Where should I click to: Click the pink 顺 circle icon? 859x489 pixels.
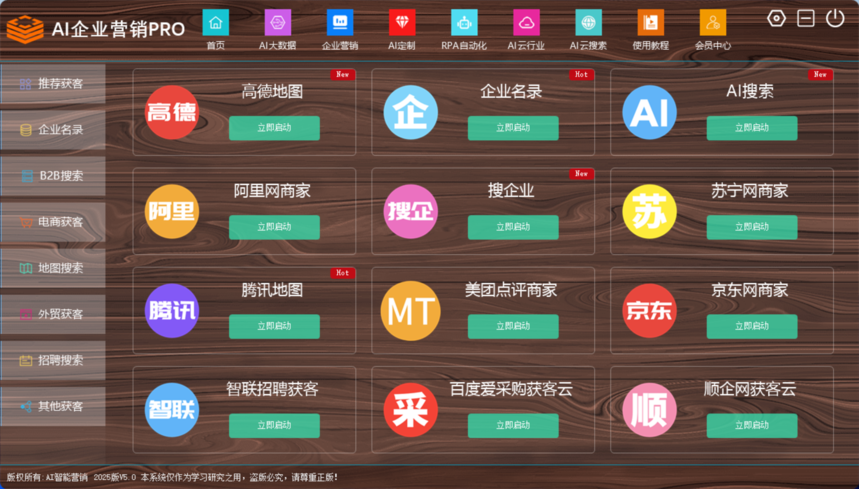tap(649, 410)
